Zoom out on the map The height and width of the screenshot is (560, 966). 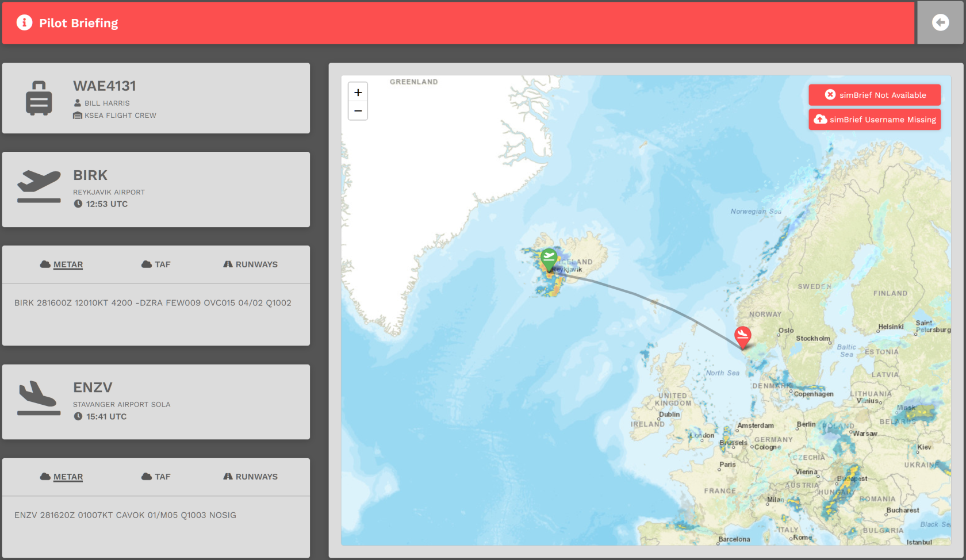[358, 110]
